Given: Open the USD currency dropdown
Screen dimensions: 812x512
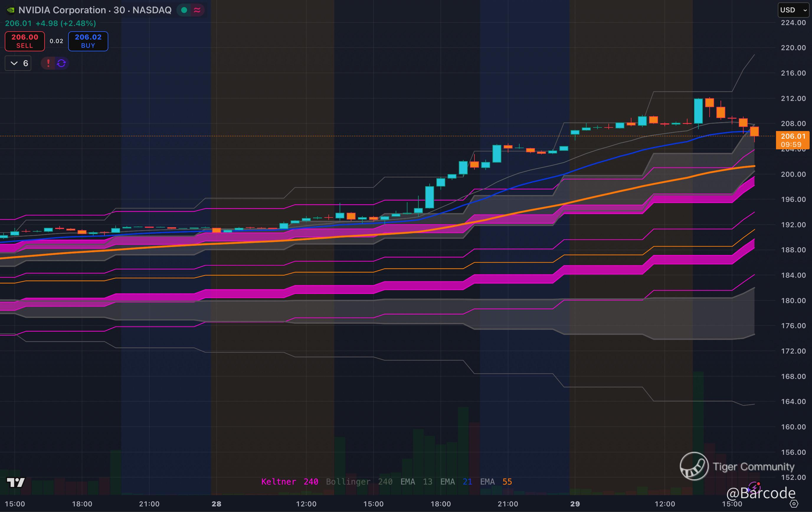Looking at the screenshot, I should (x=793, y=10).
